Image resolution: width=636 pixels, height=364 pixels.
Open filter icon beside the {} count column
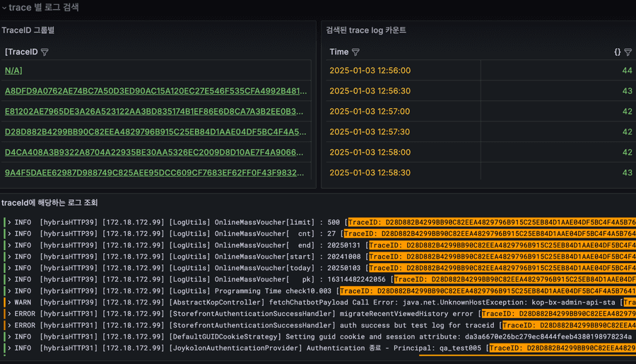[628, 52]
